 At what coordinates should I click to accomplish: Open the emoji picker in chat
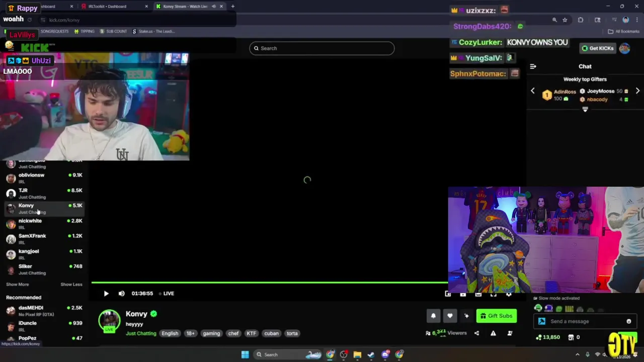point(628,321)
